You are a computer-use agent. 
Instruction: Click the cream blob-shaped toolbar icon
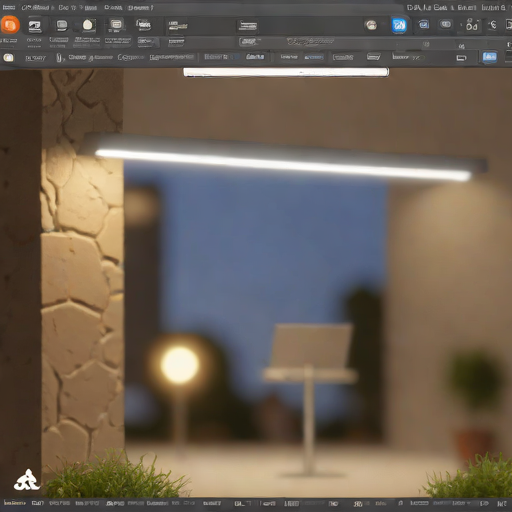(88, 25)
